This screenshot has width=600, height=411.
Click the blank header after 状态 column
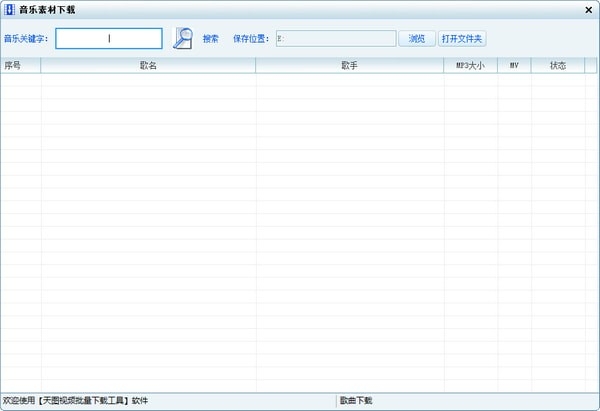[x=591, y=65]
